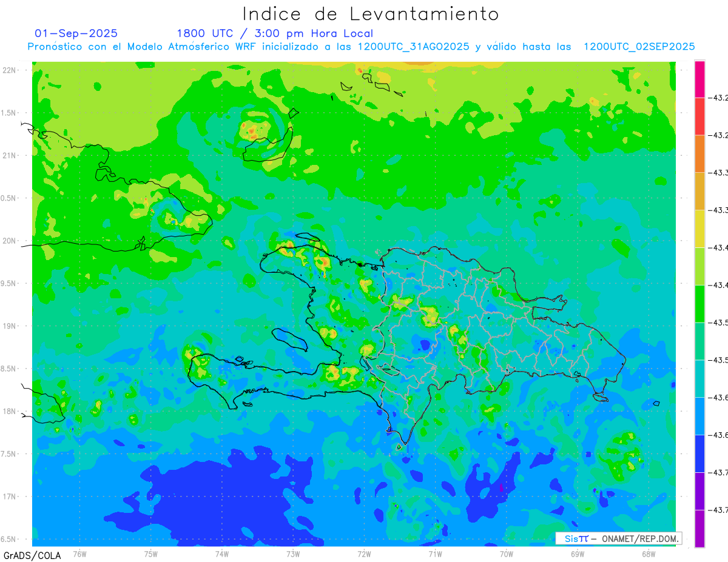Viewport: 728px width, 562px height.
Task: Click the bottom purple swatch of the scale
Action: [x=699, y=528]
